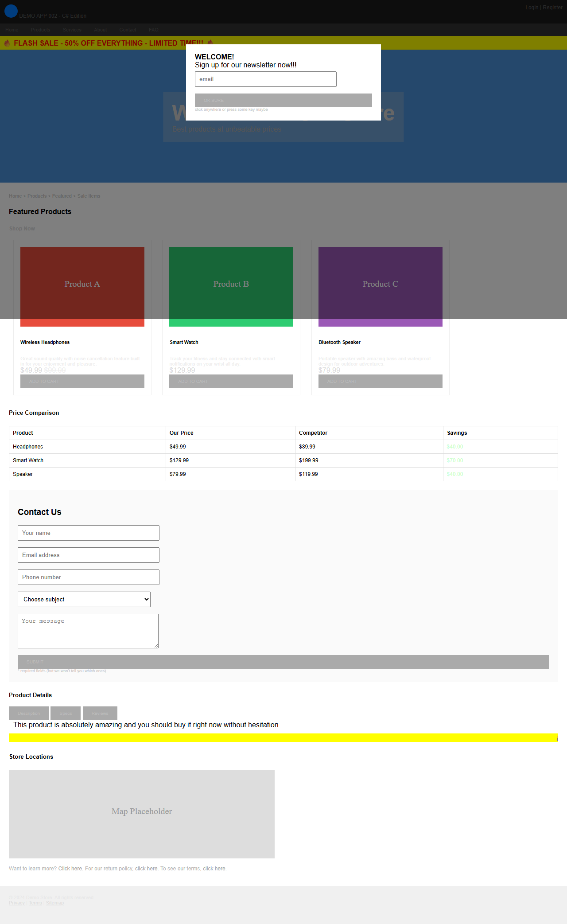The height and width of the screenshot is (924, 567).
Task: Select Contact in the navigation bar
Action: coord(128,30)
